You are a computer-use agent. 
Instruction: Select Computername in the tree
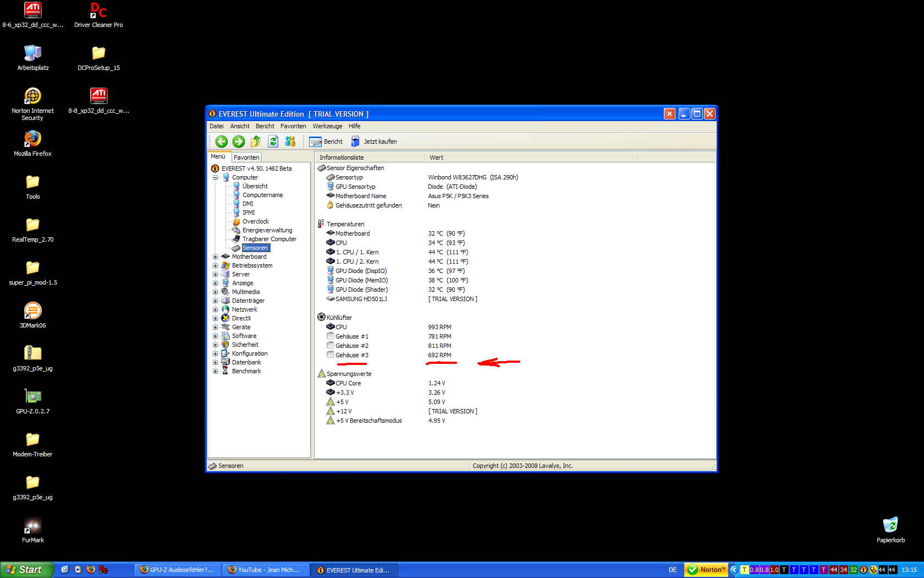[x=262, y=195]
